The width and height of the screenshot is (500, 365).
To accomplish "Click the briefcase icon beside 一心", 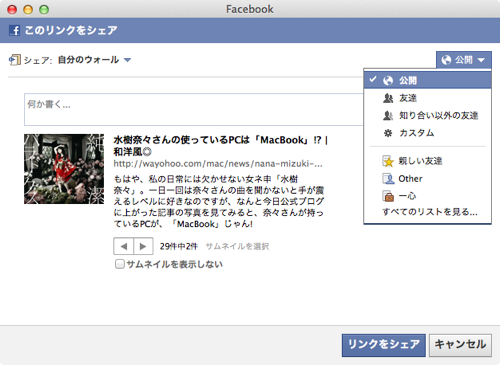I will pos(388,196).
